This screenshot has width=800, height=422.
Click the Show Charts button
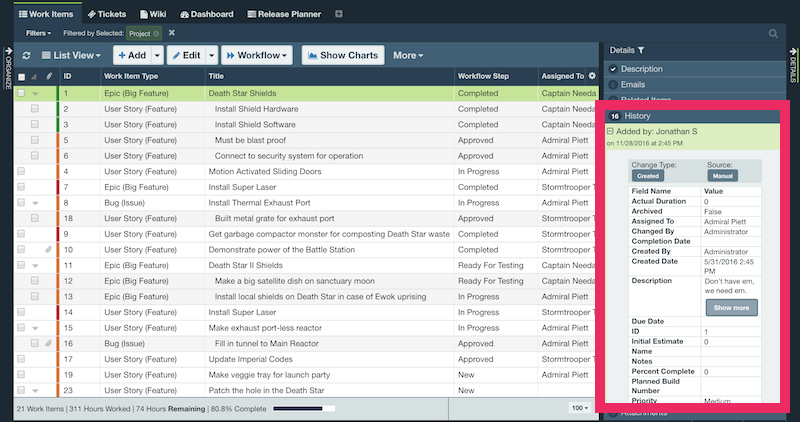343,55
